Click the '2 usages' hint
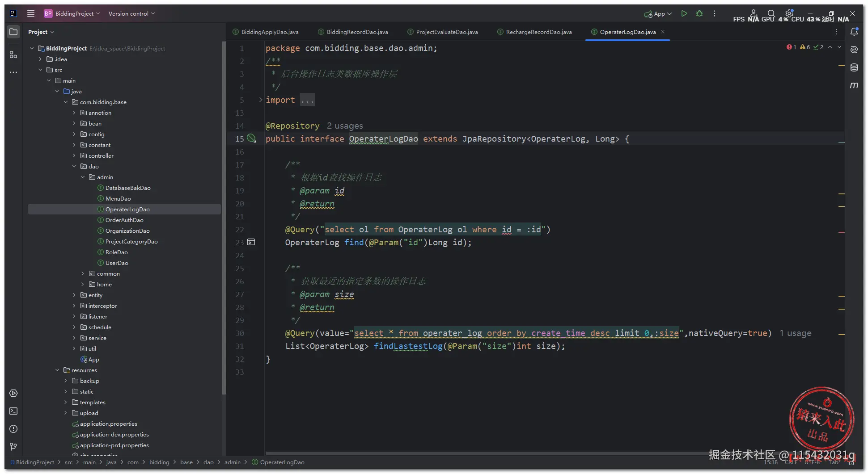 tap(345, 126)
